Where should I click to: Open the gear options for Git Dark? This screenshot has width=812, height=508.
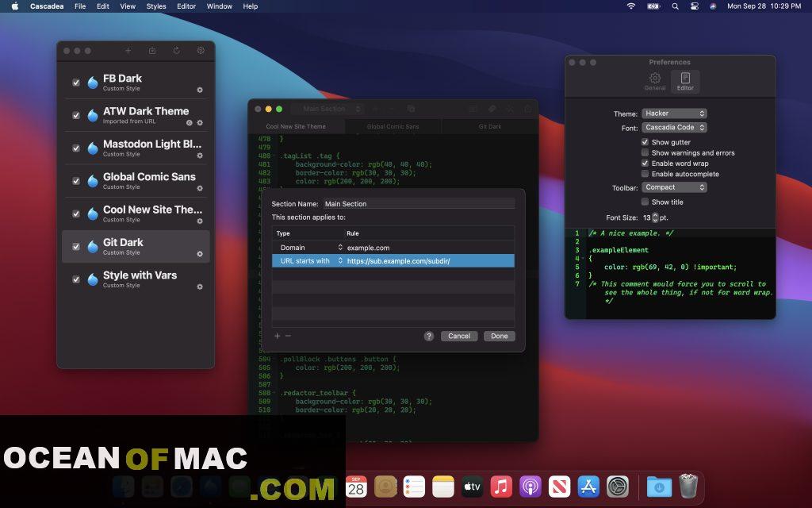tap(200, 254)
